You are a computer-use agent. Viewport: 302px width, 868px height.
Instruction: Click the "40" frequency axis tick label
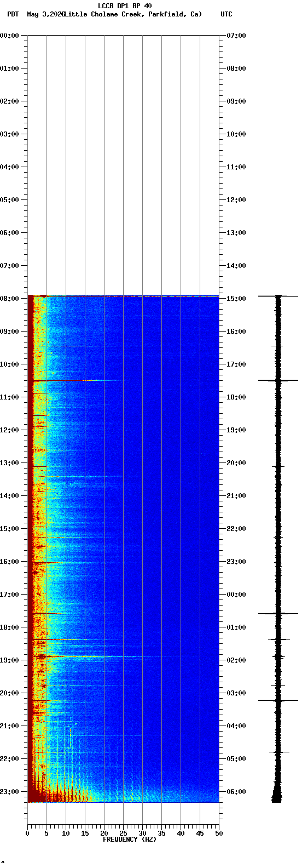coord(181,834)
